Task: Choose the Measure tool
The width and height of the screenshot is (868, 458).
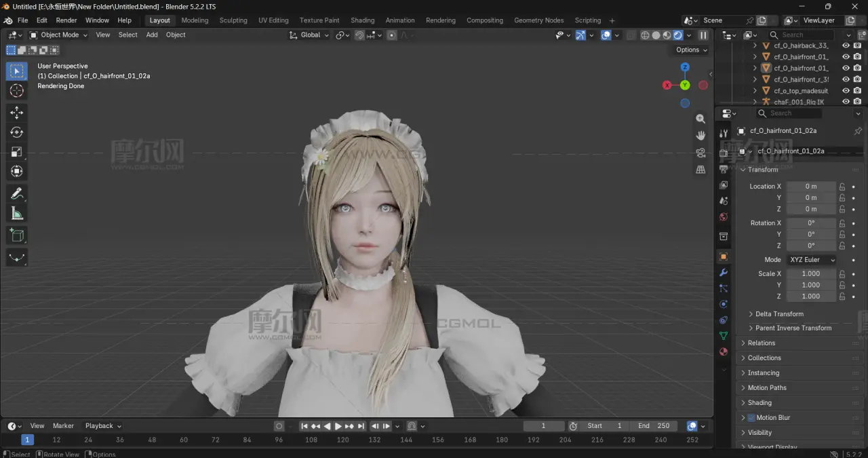Action: (17, 214)
